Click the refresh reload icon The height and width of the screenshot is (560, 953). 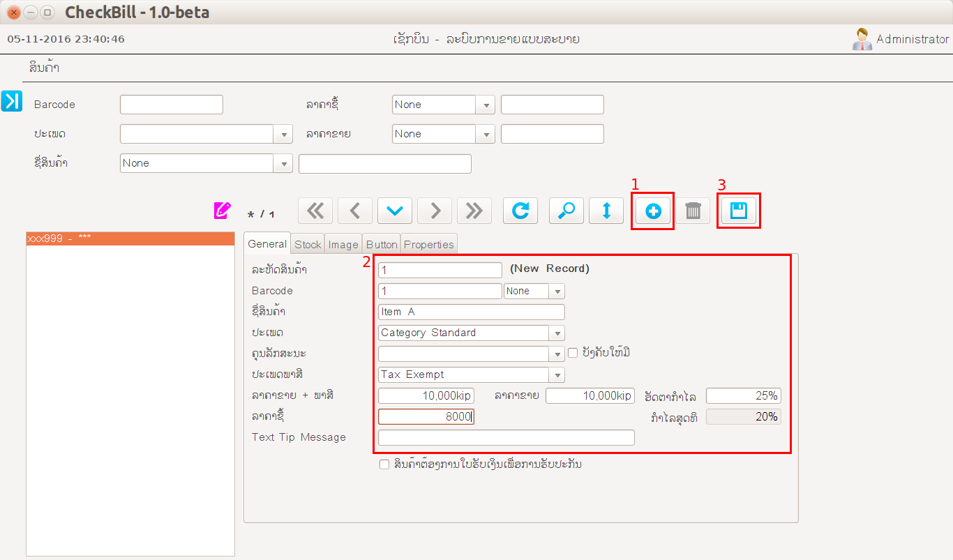click(520, 211)
